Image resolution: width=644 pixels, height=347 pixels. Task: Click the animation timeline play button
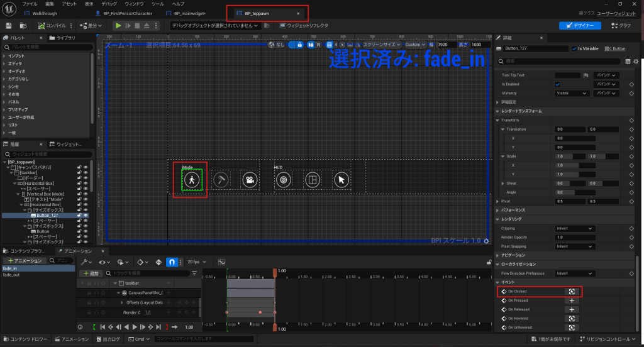[135, 327]
